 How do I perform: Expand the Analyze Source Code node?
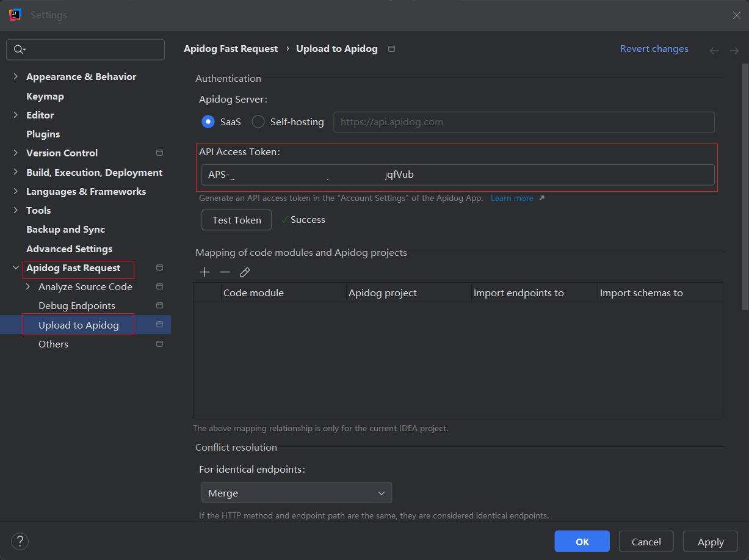tap(27, 286)
